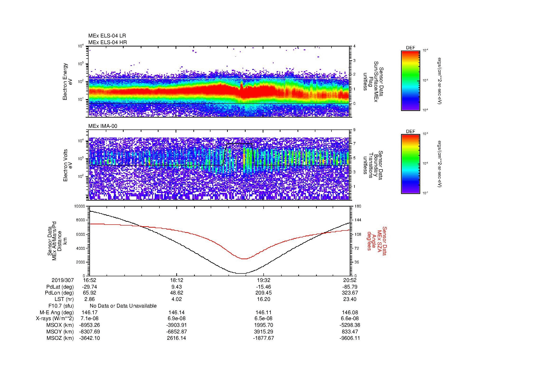
Task: Click the PdLat value -29.74
Action: click(89, 287)
